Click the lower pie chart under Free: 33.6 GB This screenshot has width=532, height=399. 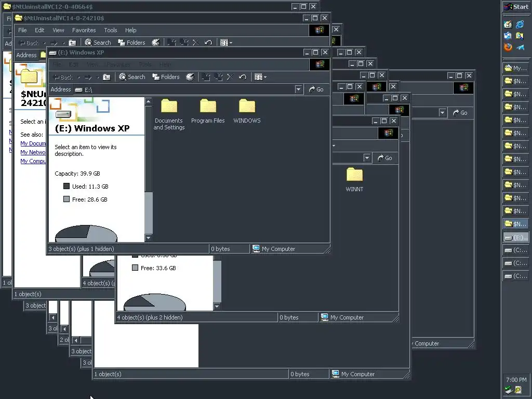click(x=155, y=303)
